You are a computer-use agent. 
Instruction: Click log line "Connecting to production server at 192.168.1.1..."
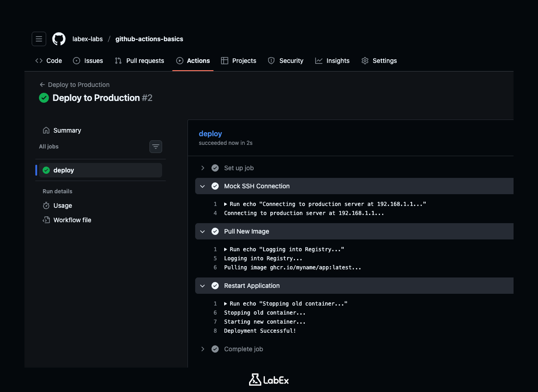pos(304,213)
